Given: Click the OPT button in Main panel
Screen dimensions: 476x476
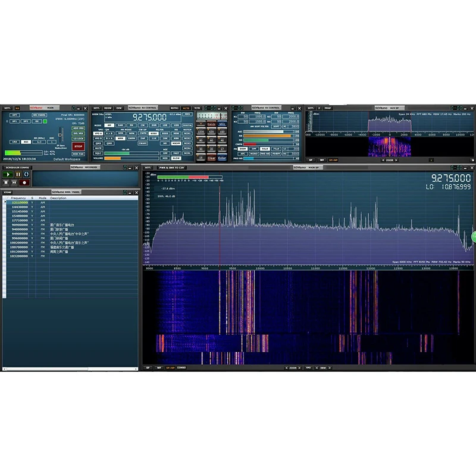Looking at the screenshot, I should tap(14, 115).
